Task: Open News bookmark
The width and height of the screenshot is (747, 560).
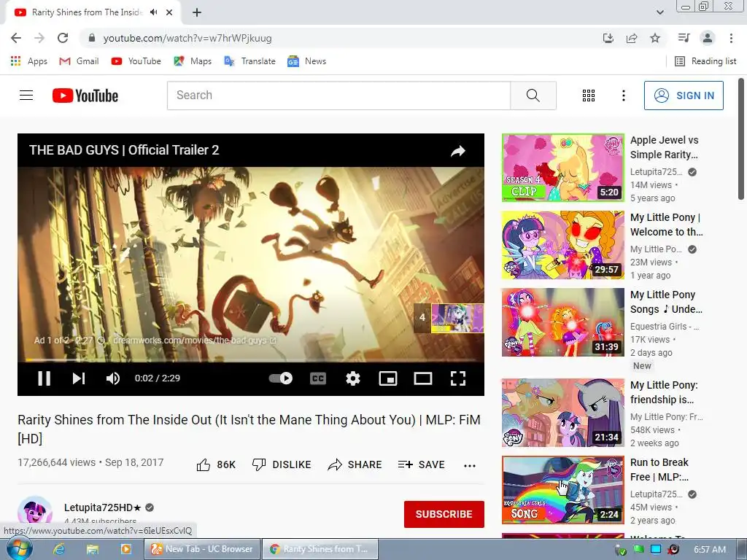Action: [307, 61]
